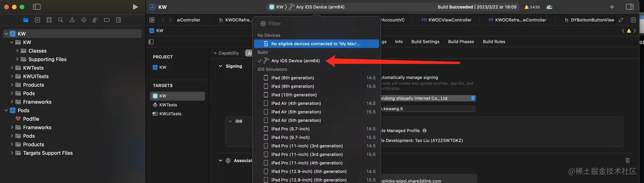The width and height of the screenshot is (644, 183).
Task: Collapse the iOS signing subsection
Action: [230, 121]
